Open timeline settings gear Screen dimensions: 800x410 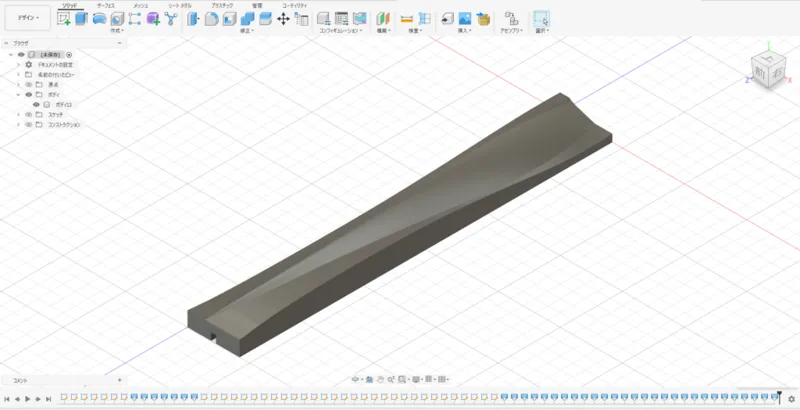click(x=791, y=399)
